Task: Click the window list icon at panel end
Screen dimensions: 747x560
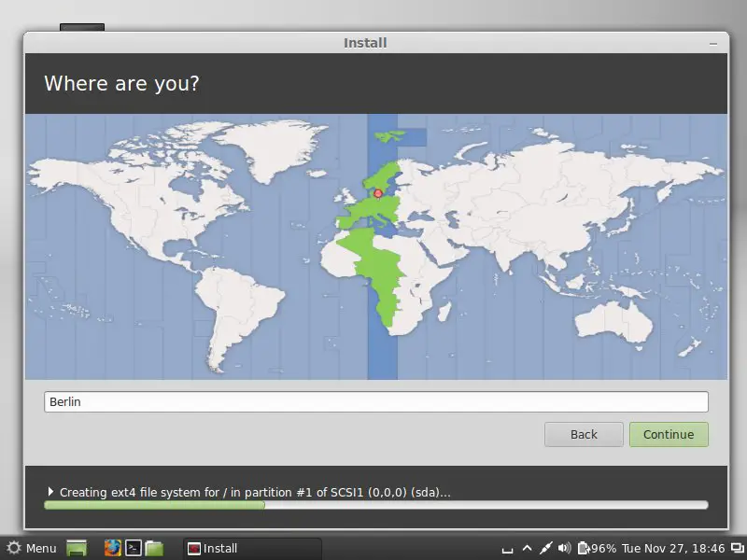Action: pyautogui.click(x=738, y=549)
